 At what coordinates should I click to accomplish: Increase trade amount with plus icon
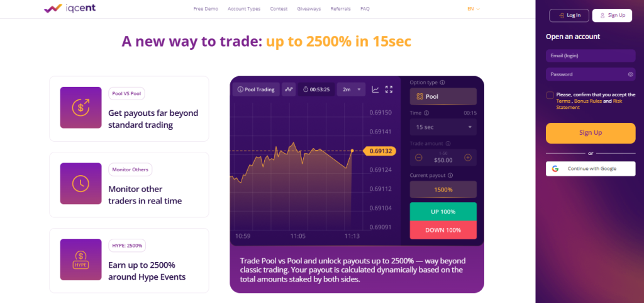(468, 157)
